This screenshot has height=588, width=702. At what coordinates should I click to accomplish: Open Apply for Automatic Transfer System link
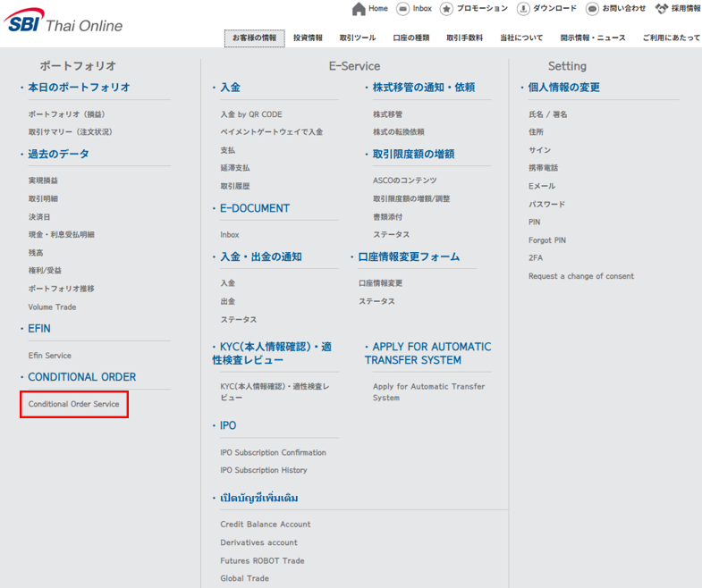(429, 392)
